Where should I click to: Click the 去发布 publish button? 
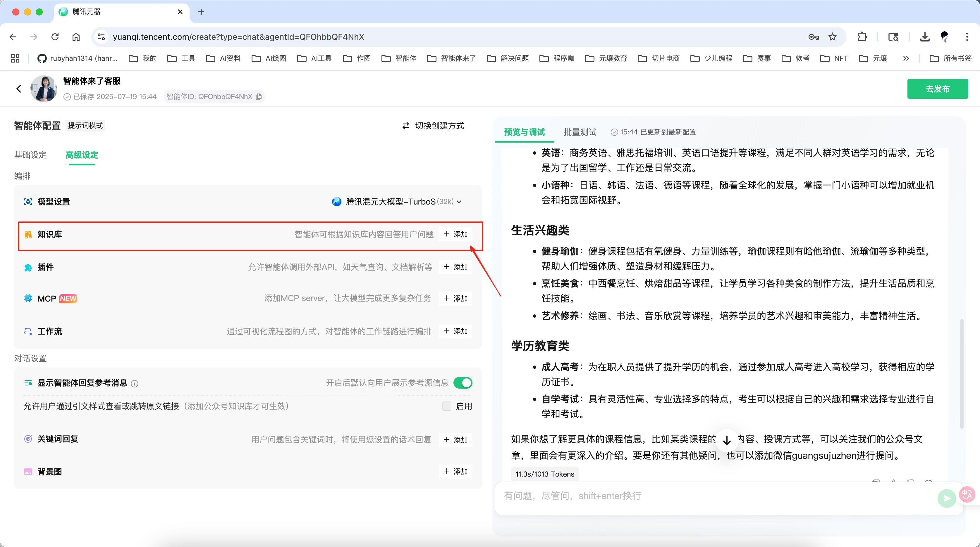click(937, 89)
